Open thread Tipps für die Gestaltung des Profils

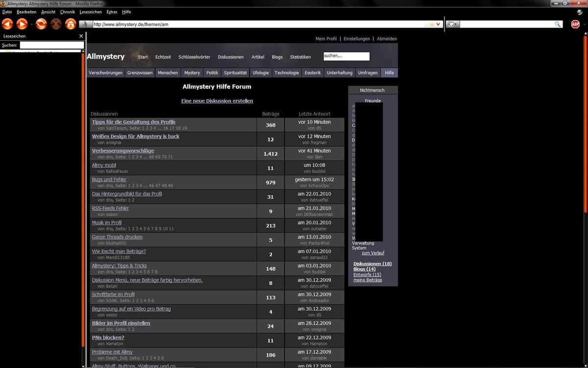pos(133,122)
